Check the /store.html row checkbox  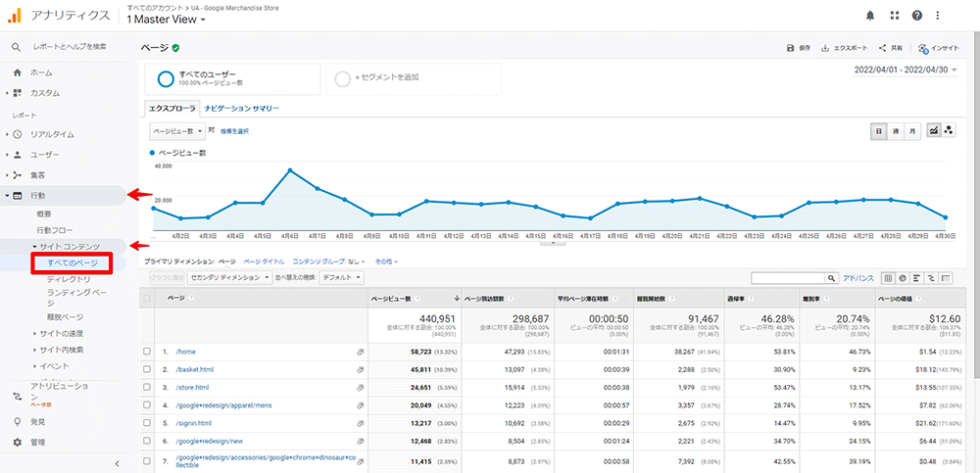point(147,388)
